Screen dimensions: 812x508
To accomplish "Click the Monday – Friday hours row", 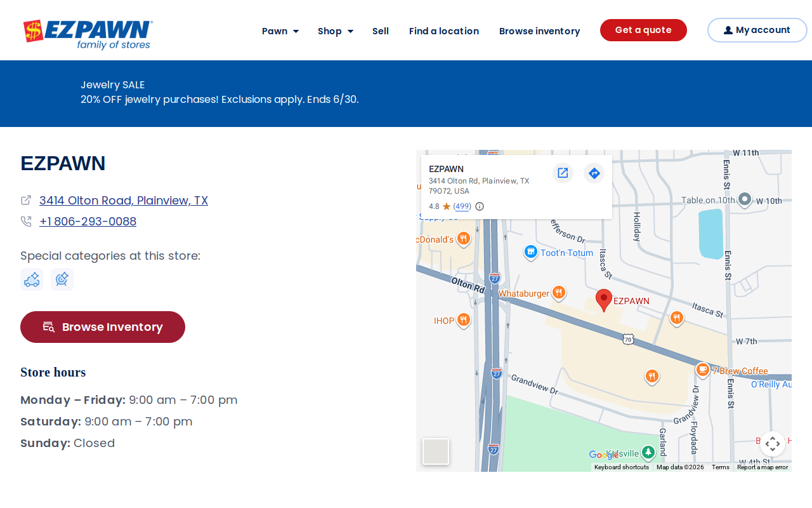I will (x=129, y=400).
